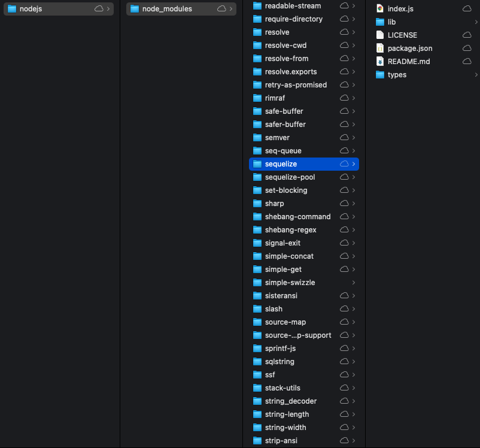Select the safe-buffer folder
Image resolution: width=480 pixels, height=448 pixels.
click(304, 111)
